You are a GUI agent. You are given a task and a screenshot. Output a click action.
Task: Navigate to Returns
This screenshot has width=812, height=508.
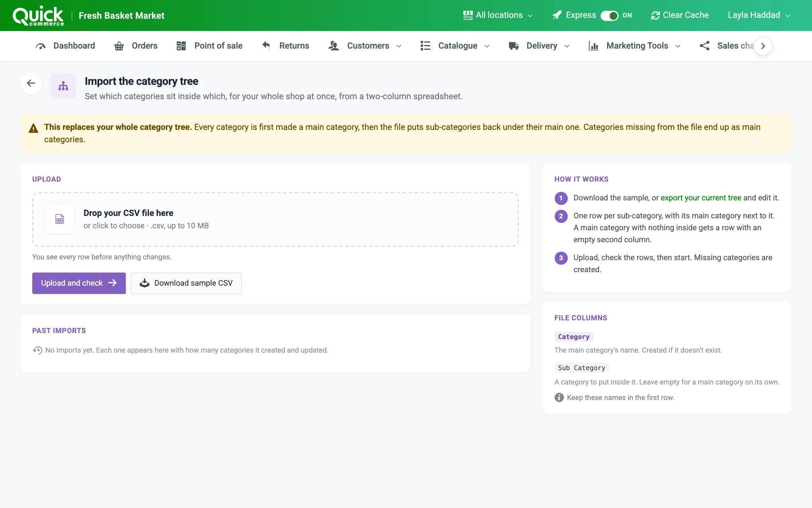285,46
